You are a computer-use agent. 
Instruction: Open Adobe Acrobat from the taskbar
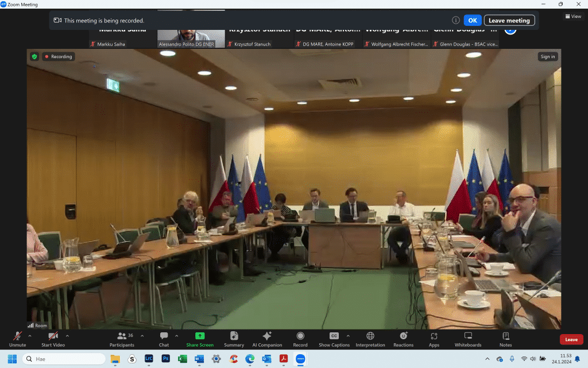284,359
